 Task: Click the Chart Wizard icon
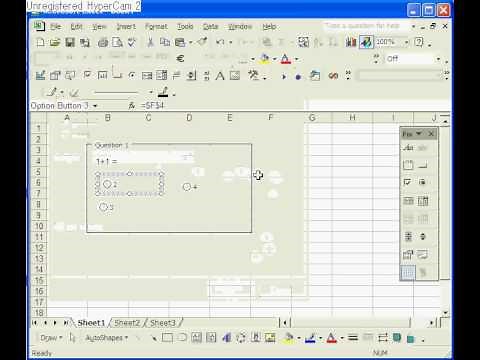coord(351,42)
